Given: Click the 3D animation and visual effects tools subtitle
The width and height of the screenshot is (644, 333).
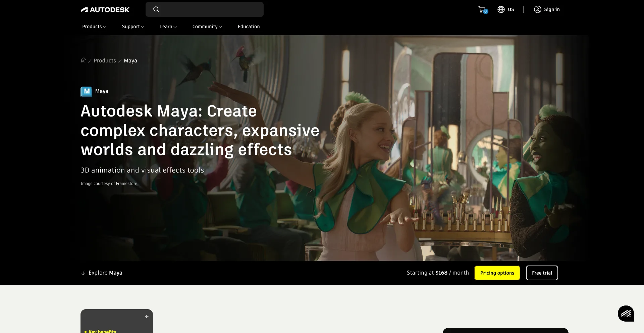Looking at the screenshot, I should pos(142,170).
